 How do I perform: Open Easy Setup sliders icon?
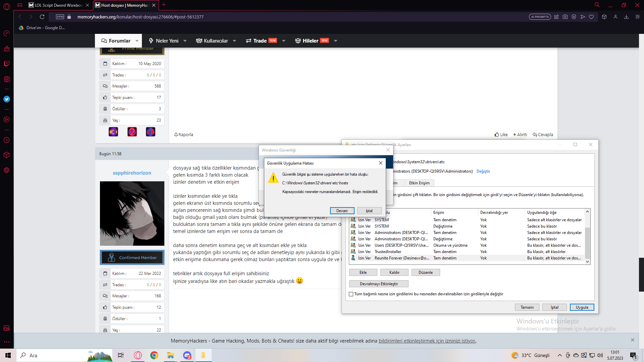638,17
